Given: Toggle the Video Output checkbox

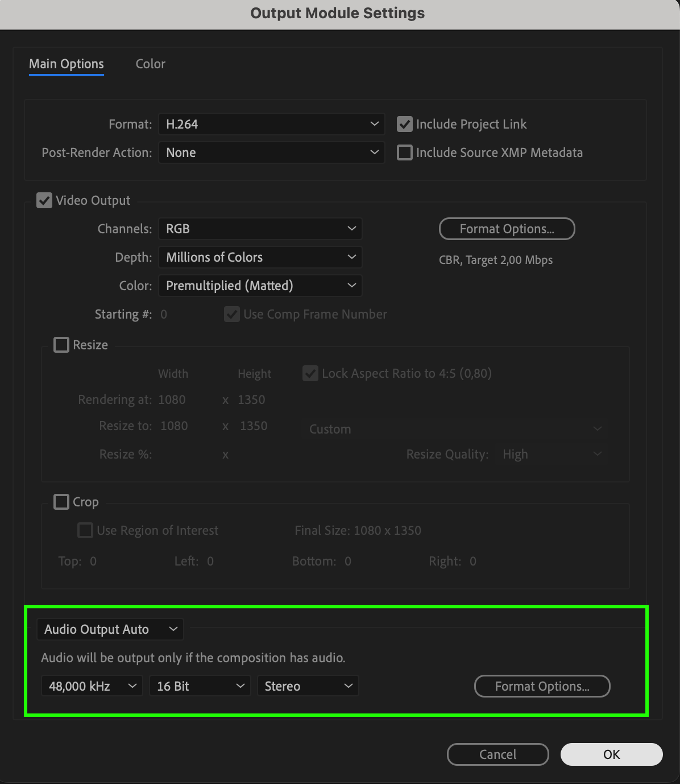Looking at the screenshot, I should 44,200.
